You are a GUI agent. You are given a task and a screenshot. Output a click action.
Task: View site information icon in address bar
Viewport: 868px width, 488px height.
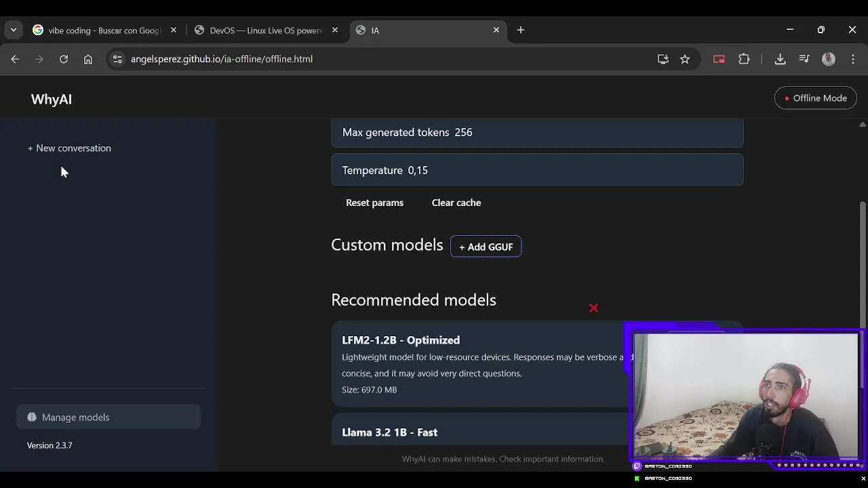(x=117, y=59)
